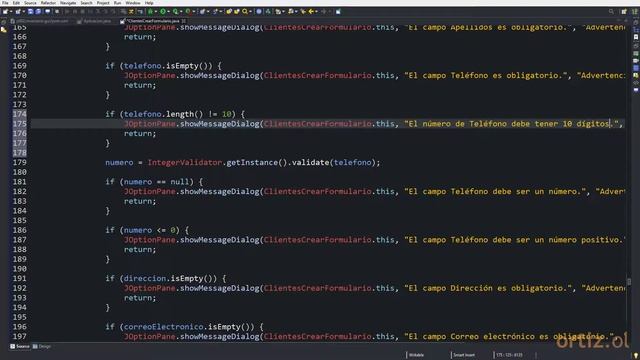Viewport: 640px width, 360px height.
Task: Select the Java perspective icon
Action: 635,11
